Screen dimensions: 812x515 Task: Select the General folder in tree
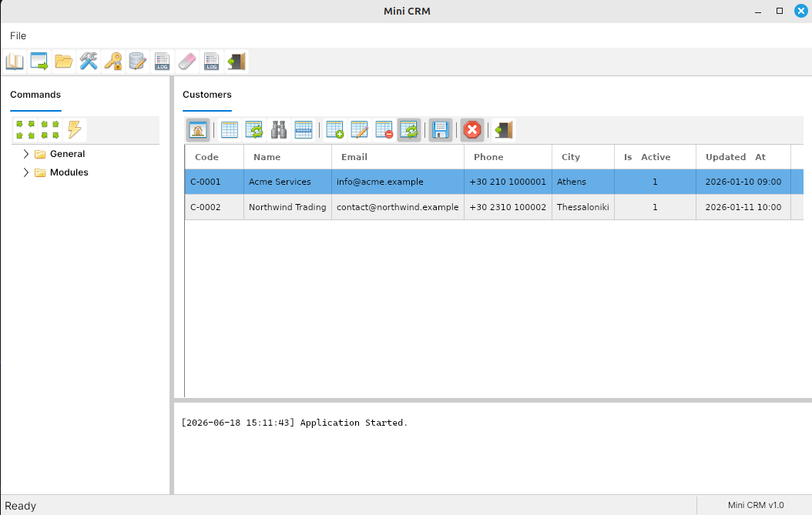pyautogui.click(x=67, y=154)
